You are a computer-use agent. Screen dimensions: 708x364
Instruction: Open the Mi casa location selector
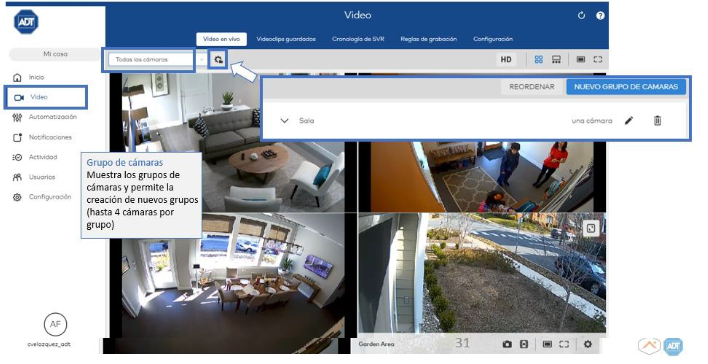[x=55, y=54]
